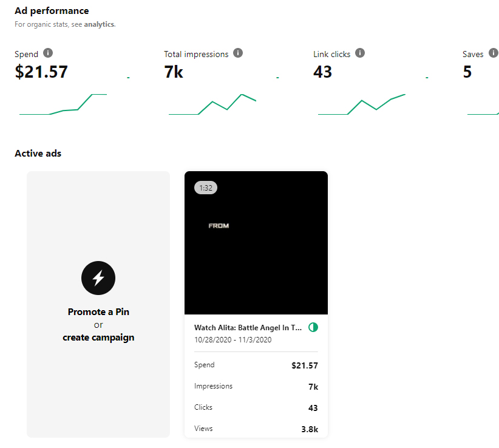Open the Alita: Battle Angel video thumbnail
The image size is (499, 448).
click(256, 243)
